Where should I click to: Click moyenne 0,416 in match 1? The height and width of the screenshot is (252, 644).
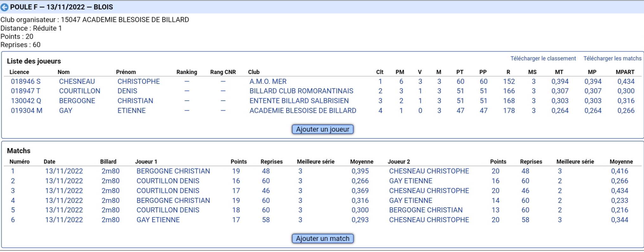620,171
